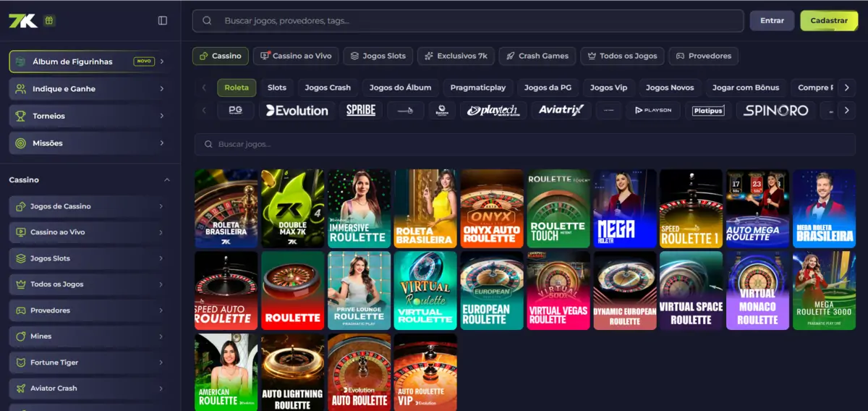The width and height of the screenshot is (868, 411).
Task: Open Auto Lightning Roulette game
Action: pyautogui.click(x=293, y=372)
